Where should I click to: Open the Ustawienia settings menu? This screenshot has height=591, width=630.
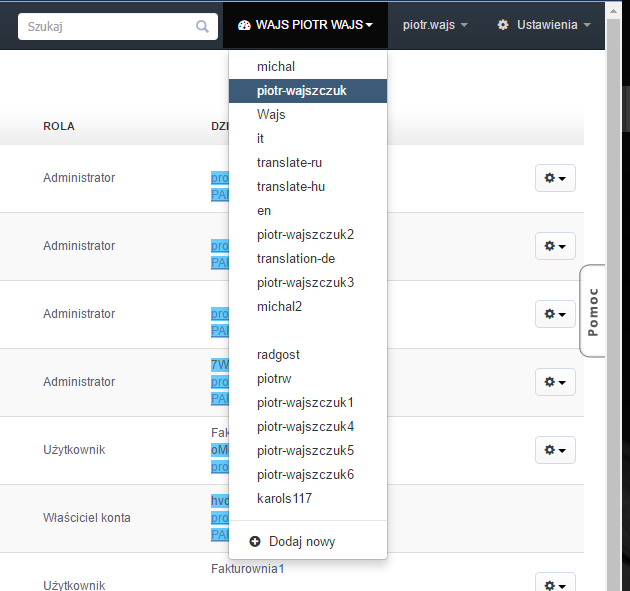[x=545, y=25]
